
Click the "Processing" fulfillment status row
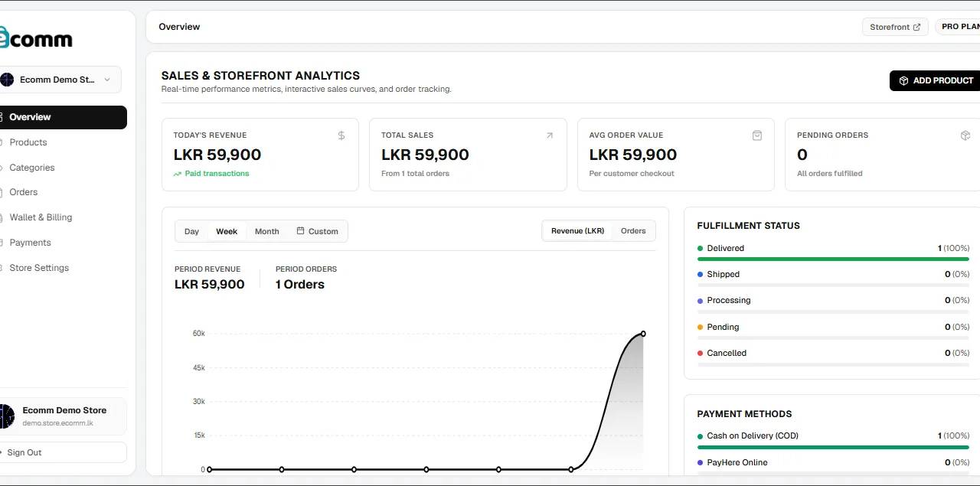pos(833,300)
